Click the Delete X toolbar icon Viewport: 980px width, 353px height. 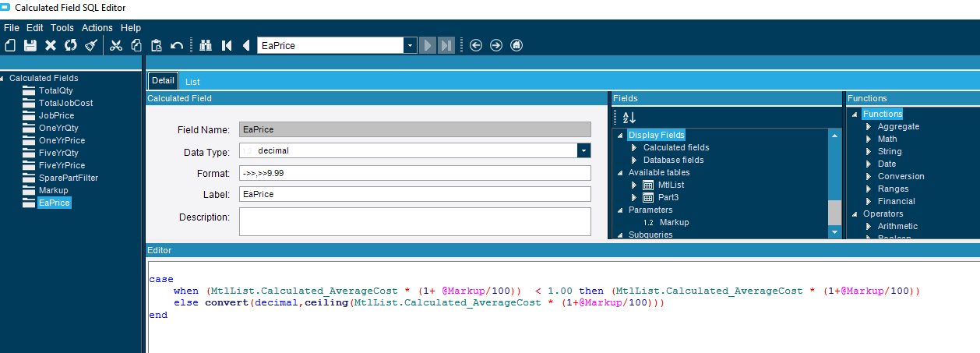[x=51, y=45]
